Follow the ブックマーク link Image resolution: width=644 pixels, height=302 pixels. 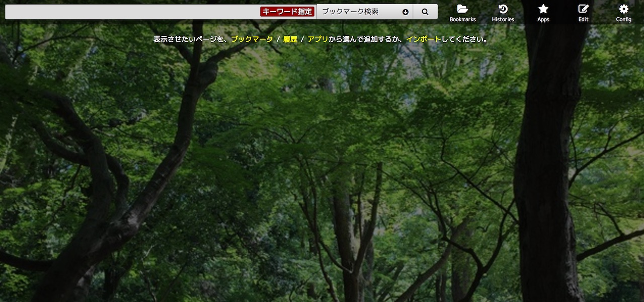coord(252,39)
